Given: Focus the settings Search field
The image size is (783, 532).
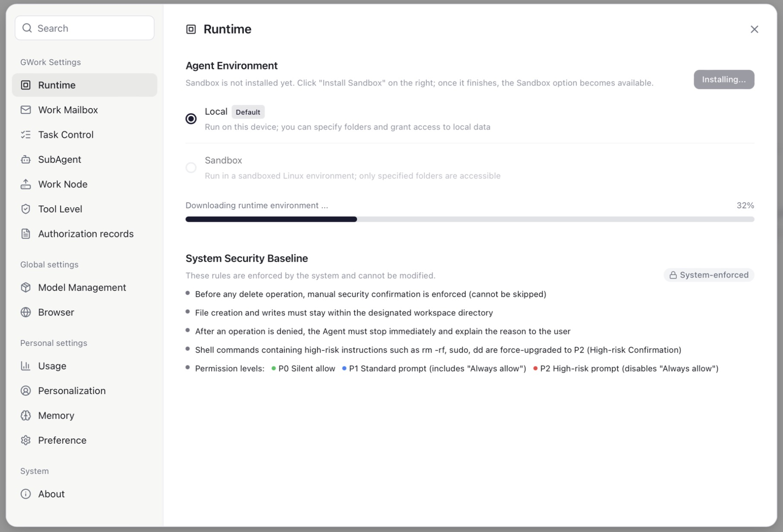Looking at the screenshot, I should (85, 28).
